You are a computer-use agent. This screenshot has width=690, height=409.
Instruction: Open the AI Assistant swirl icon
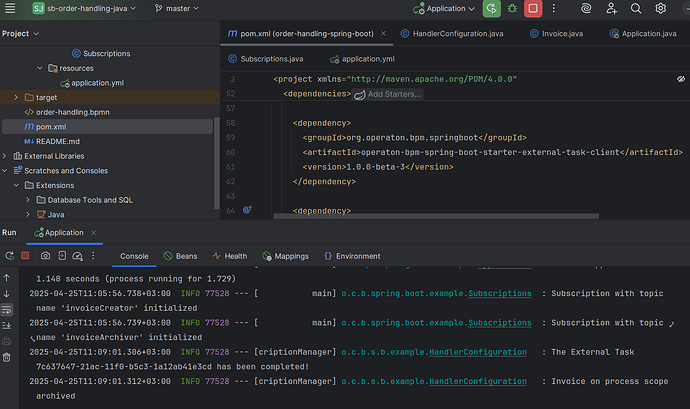click(586, 8)
